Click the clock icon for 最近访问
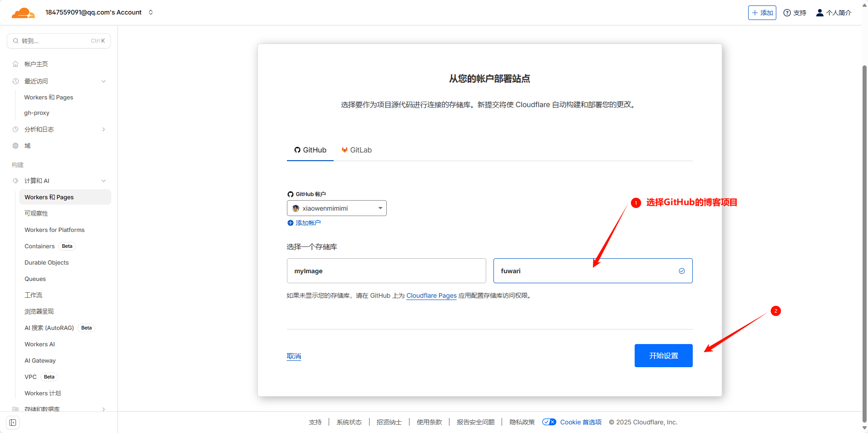 pos(15,81)
